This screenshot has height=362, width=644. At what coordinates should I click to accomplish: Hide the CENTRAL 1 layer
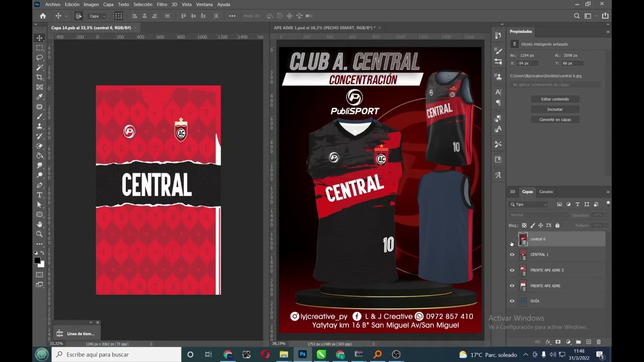coord(512,255)
